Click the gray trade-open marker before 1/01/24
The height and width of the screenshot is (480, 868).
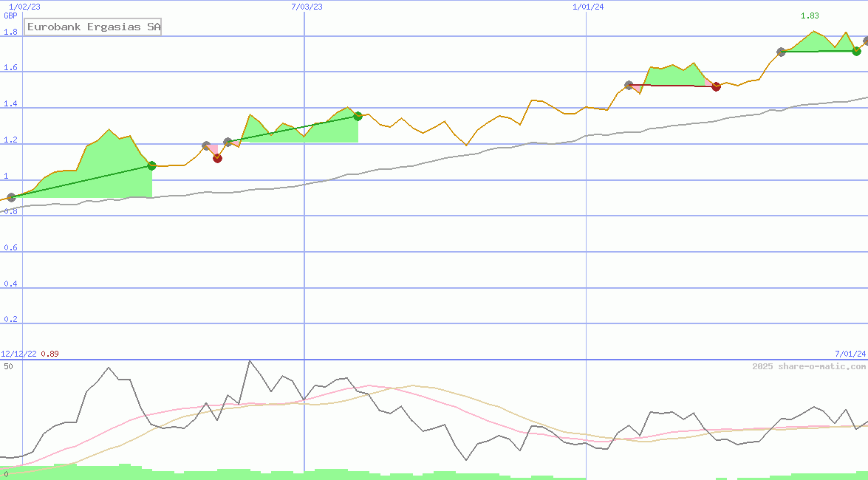point(629,84)
